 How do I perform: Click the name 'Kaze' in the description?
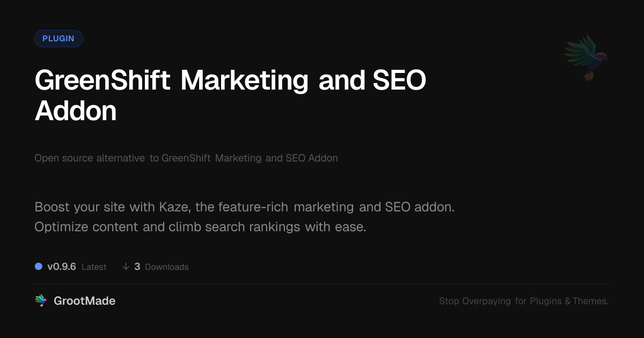(x=172, y=207)
